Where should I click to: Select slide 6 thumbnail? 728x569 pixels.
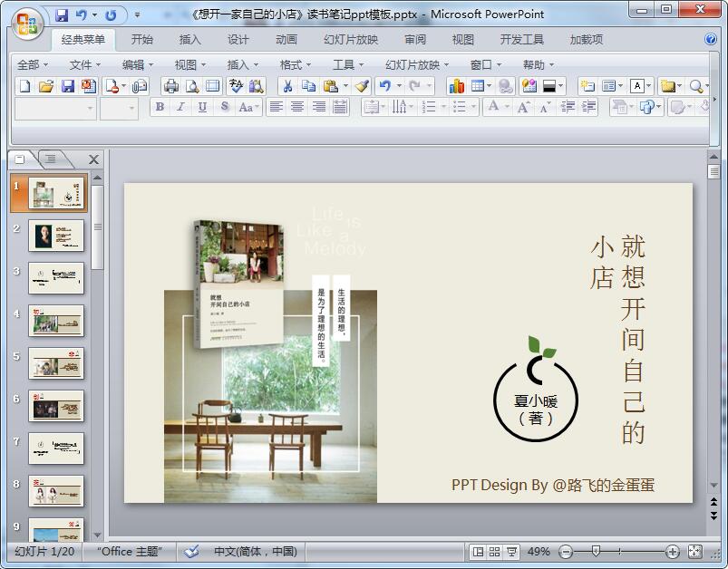pos(56,406)
